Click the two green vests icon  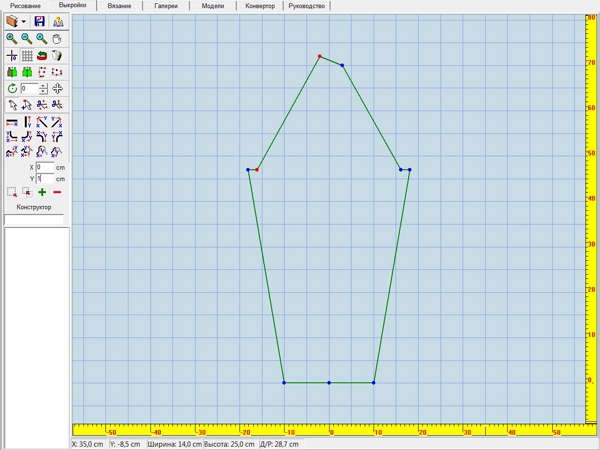point(27,72)
